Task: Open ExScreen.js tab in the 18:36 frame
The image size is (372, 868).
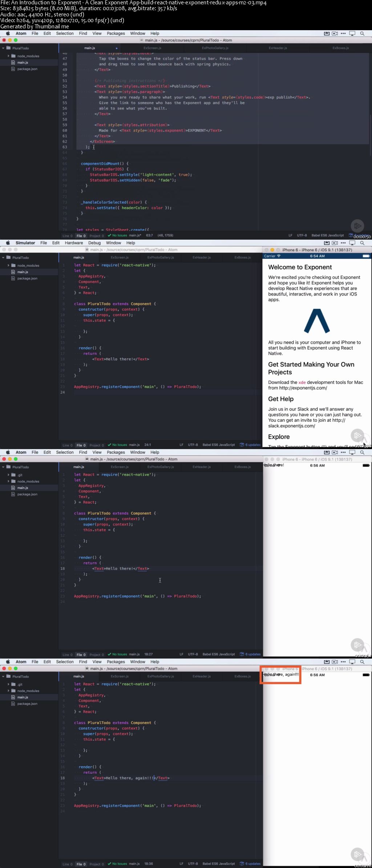Action: coord(120,676)
